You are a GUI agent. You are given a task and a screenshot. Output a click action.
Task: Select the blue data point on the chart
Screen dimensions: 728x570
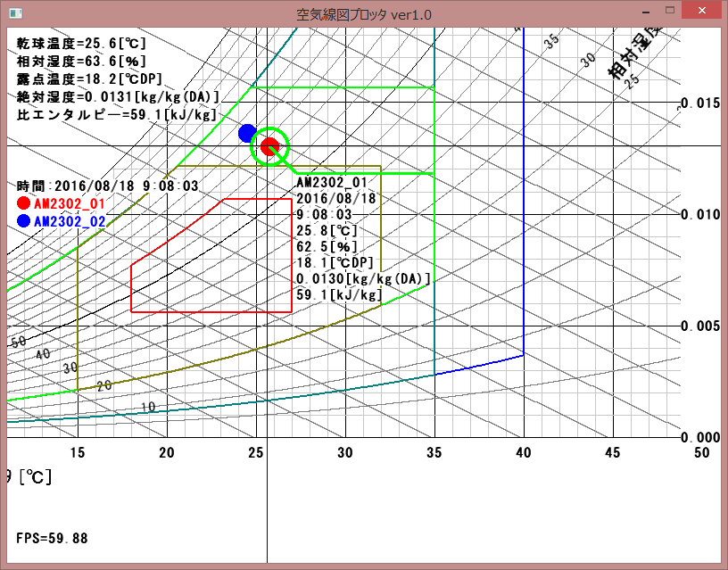coord(247,133)
